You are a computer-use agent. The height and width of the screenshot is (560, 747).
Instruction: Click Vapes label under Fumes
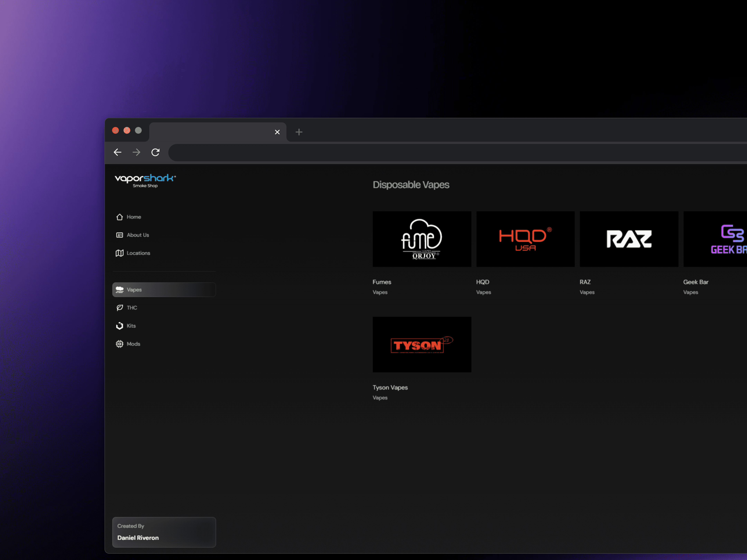pos(380,292)
